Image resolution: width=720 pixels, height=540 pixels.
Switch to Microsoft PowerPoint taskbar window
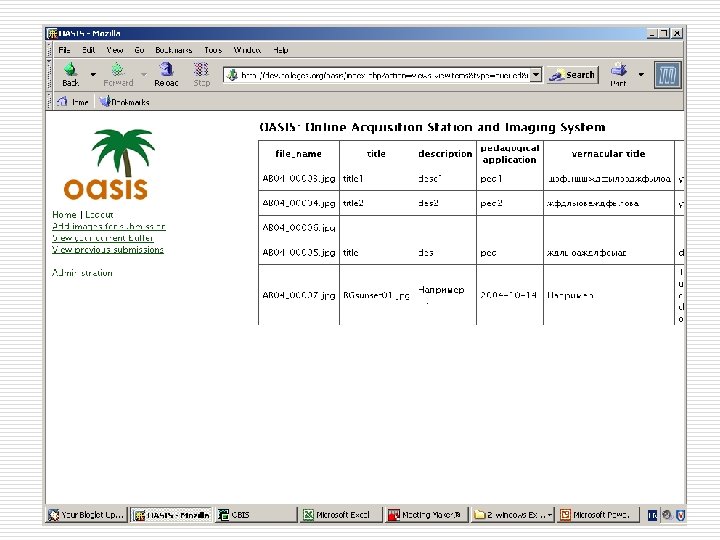pos(597,515)
